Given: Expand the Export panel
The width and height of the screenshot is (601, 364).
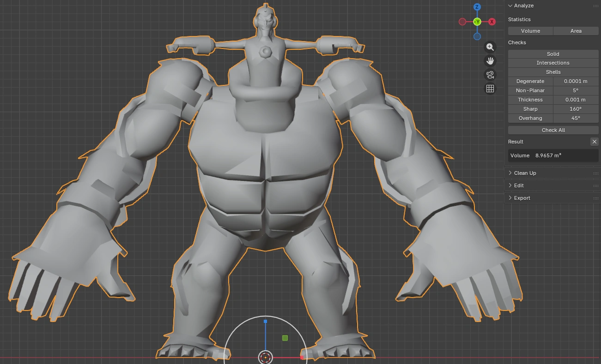Looking at the screenshot, I should (x=510, y=198).
